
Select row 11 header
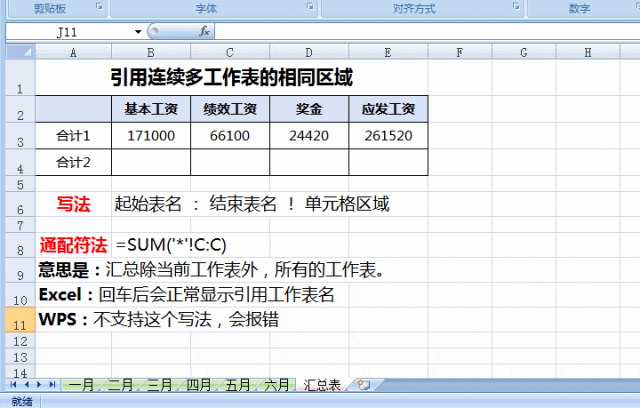(20, 319)
